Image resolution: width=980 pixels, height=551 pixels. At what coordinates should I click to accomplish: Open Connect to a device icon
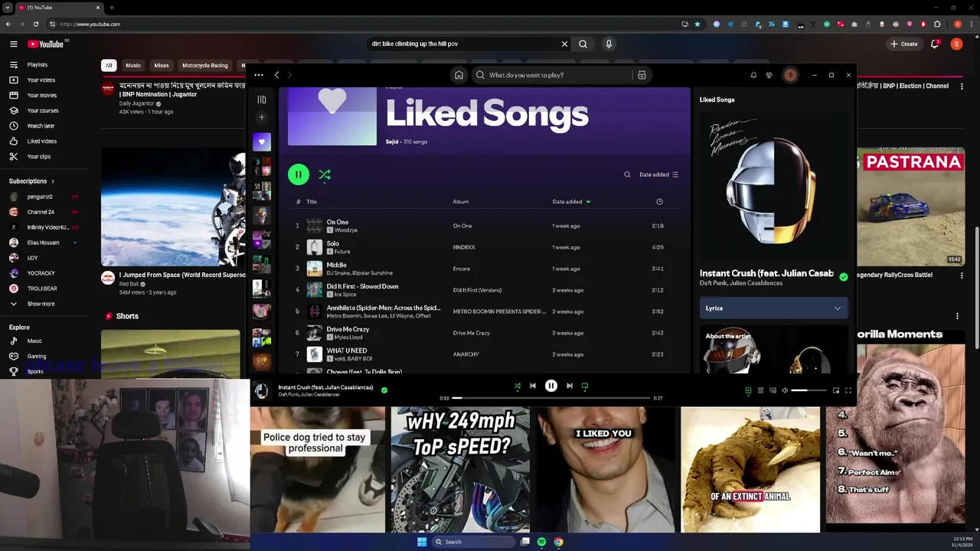773,390
